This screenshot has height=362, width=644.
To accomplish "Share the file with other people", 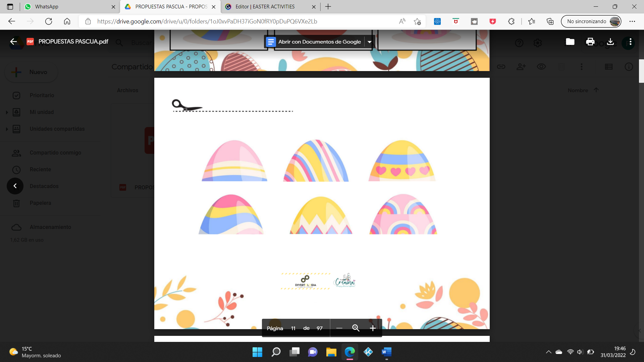I will [x=521, y=67].
